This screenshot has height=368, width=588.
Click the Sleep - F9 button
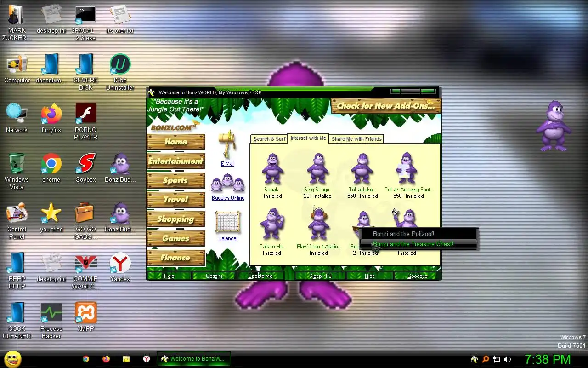(321, 276)
